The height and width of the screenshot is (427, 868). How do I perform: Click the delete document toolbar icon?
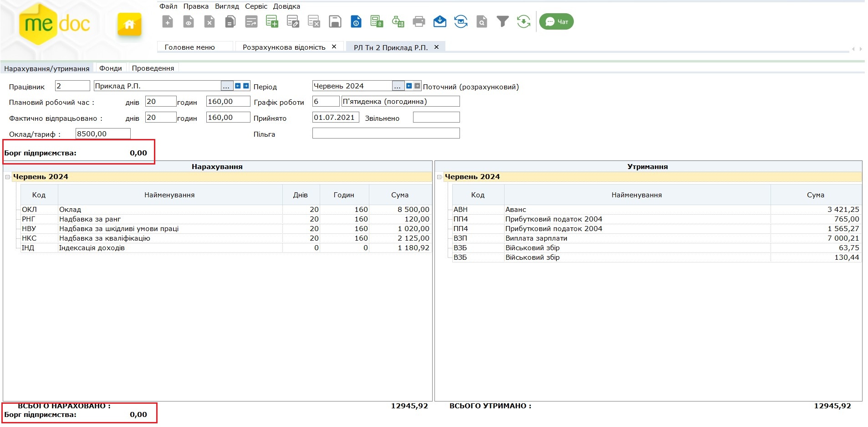point(209,21)
